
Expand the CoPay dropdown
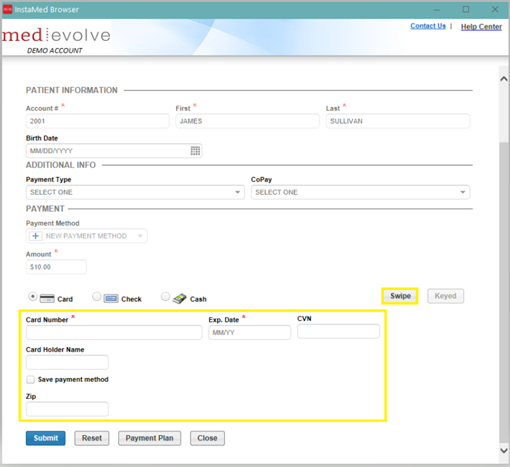(360, 192)
